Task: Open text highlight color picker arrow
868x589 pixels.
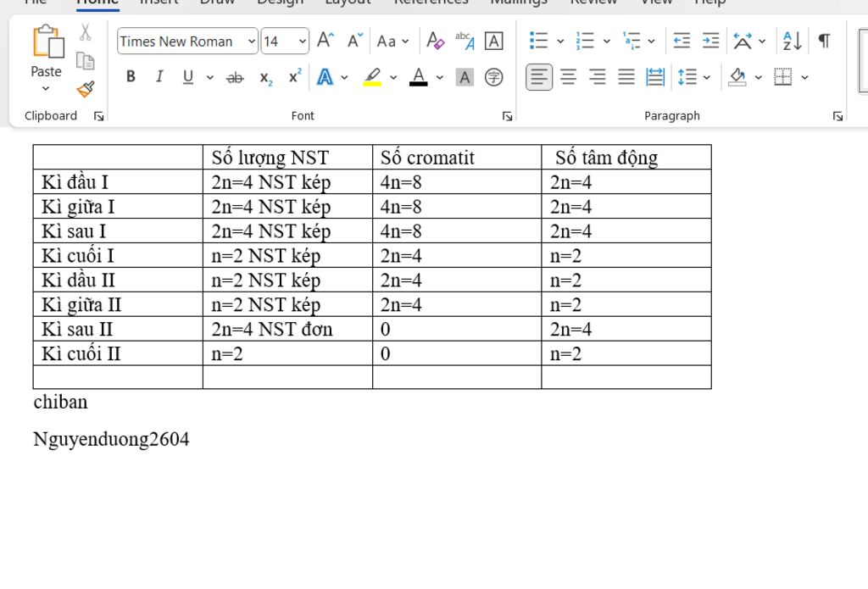Action: click(x=393, y=77)
